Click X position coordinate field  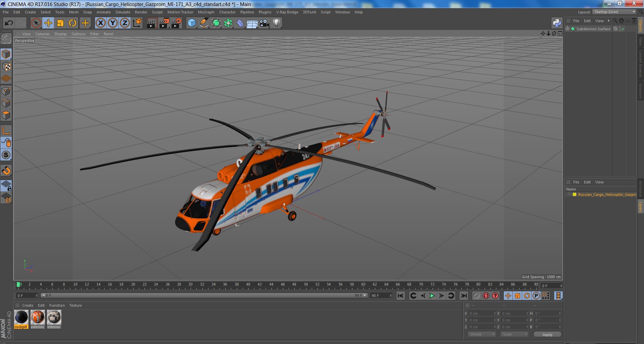pyautogui.click(x=482, y=313)
